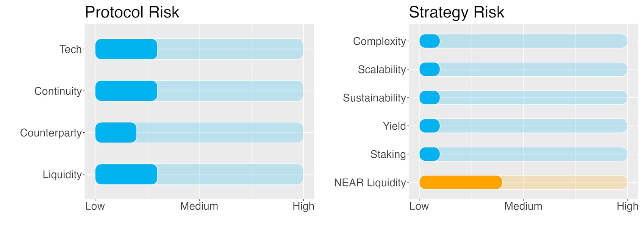Viewport: 644px width, 232px height.
Task: Click the NEAR Liquidity axis label
Action: tap(370, 183)
